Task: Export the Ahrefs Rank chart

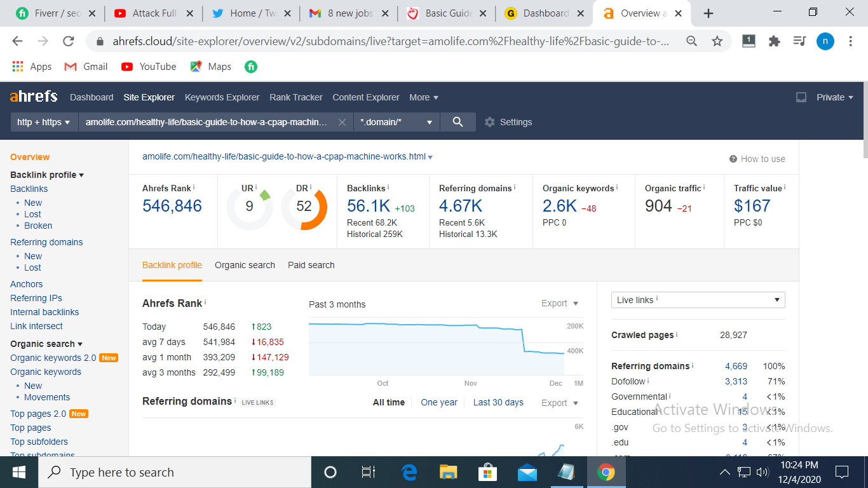Action: (x=554, y=303)
